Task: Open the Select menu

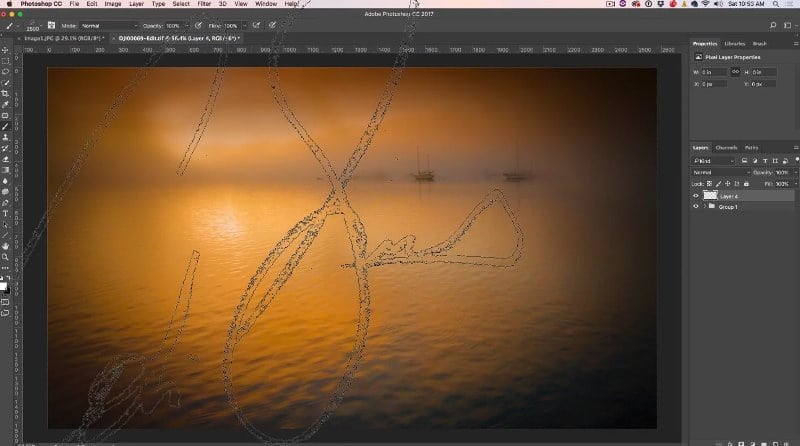Action: (181, 4)
